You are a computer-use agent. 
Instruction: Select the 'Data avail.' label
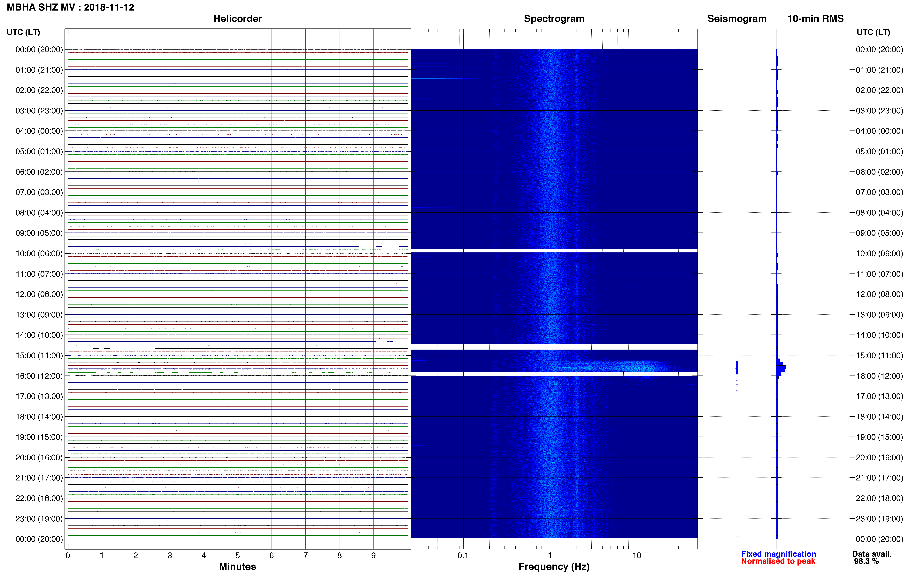(872, 554)
